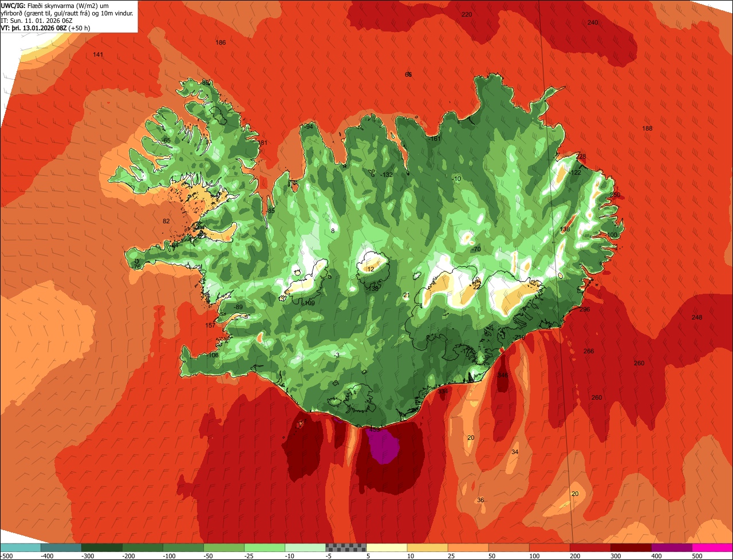Image resolution: width=733 pixels, height=560 pixels.
Task: Click the map value '181'
Action: (x=262, y=143)
